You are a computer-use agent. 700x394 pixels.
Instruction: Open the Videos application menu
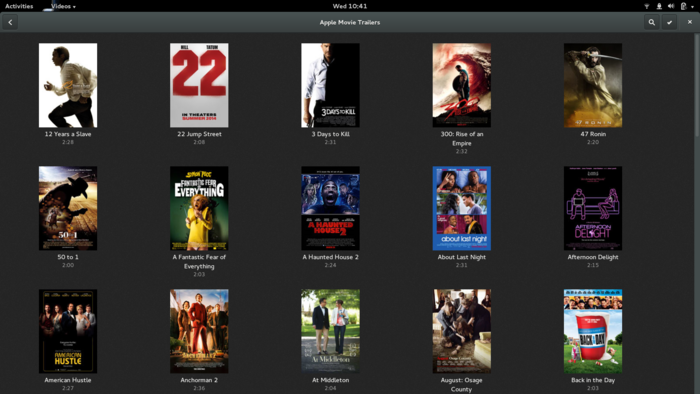63,6
